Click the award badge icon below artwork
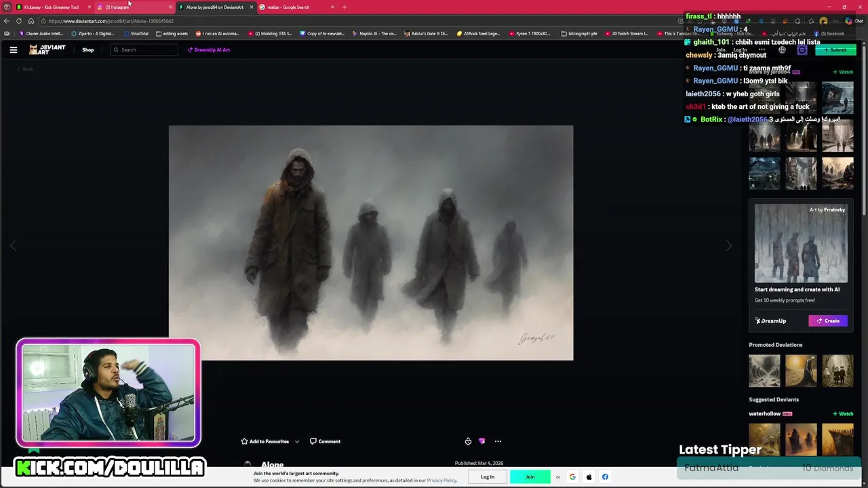 (x=468, y=441)
